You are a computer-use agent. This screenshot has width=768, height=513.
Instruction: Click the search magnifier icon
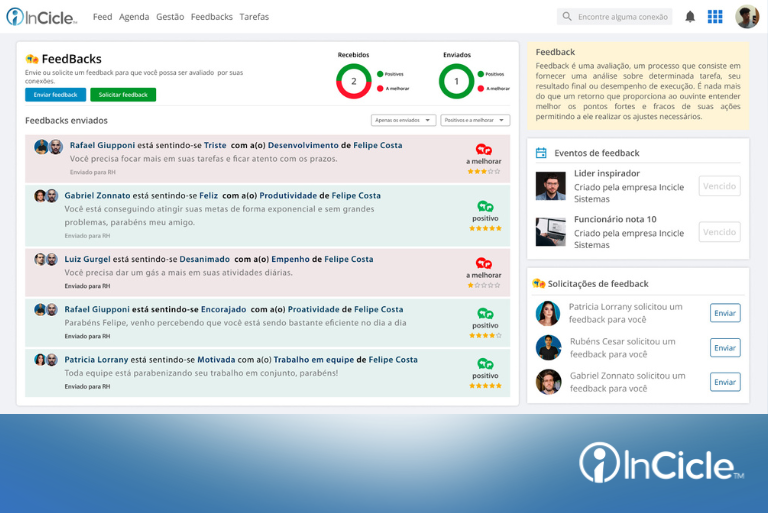click(x=567, y=17)
